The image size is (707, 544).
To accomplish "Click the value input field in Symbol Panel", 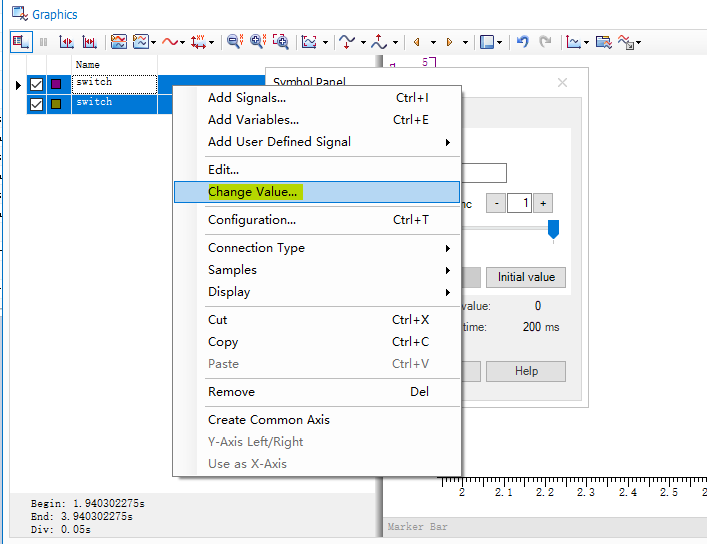I will pyautogui.click(x=484, y=173).
